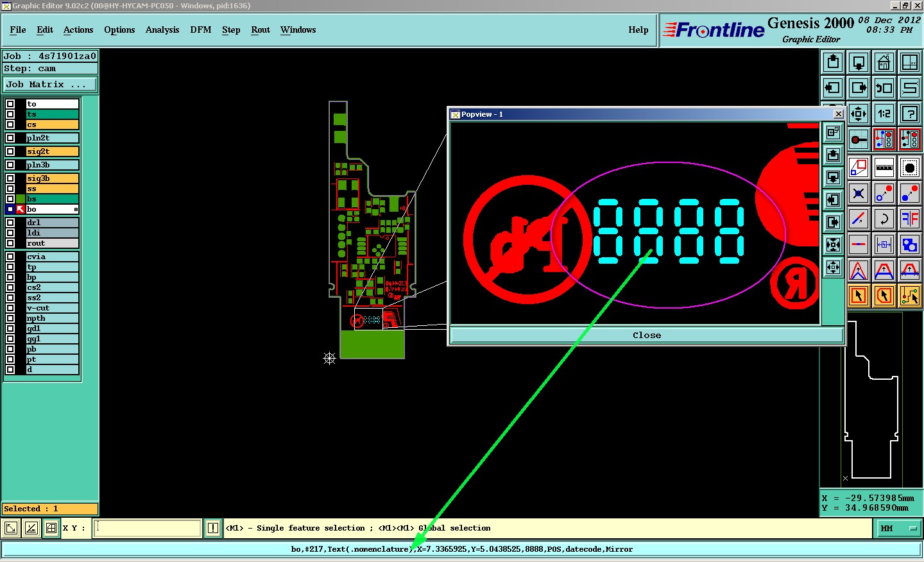Toggle the 'drl' layer checkbox
Screen dimensions: 924x562
click(x=10, y=223)
